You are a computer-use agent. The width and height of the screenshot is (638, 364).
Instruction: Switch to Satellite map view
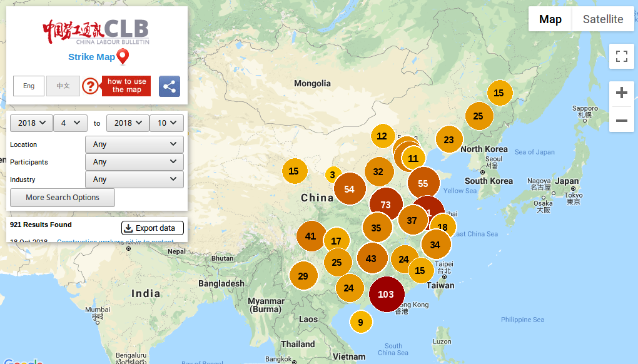[x=602, y=19]
